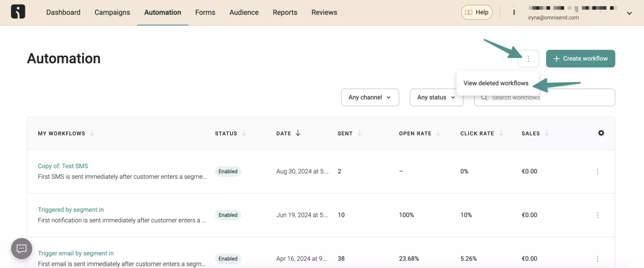Switch to Audience tab
Viewport: 644px width, 268px height.
pos(244,13)
